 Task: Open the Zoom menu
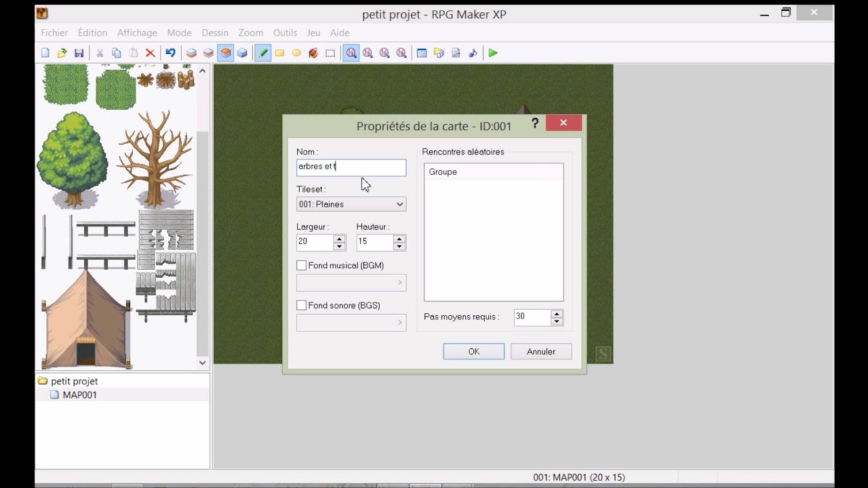pos(251,33)
